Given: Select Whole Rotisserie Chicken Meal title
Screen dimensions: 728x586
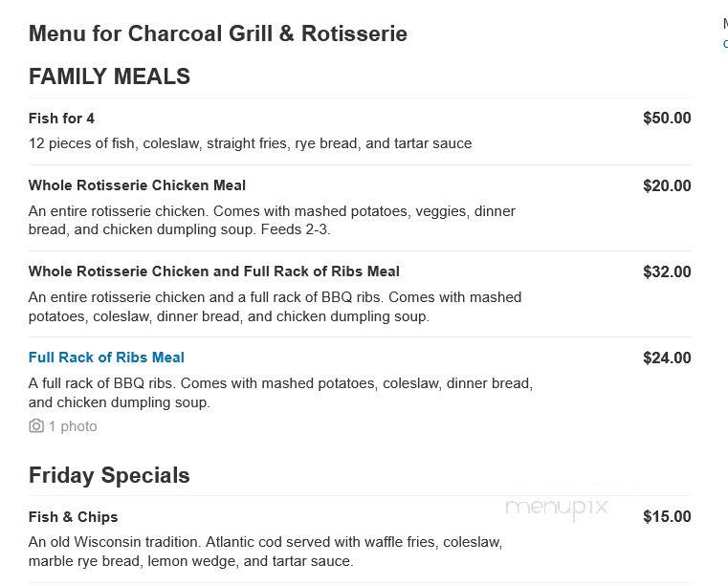Looking at the screenshot, I should pyautogui.click(x=137, y=185).
